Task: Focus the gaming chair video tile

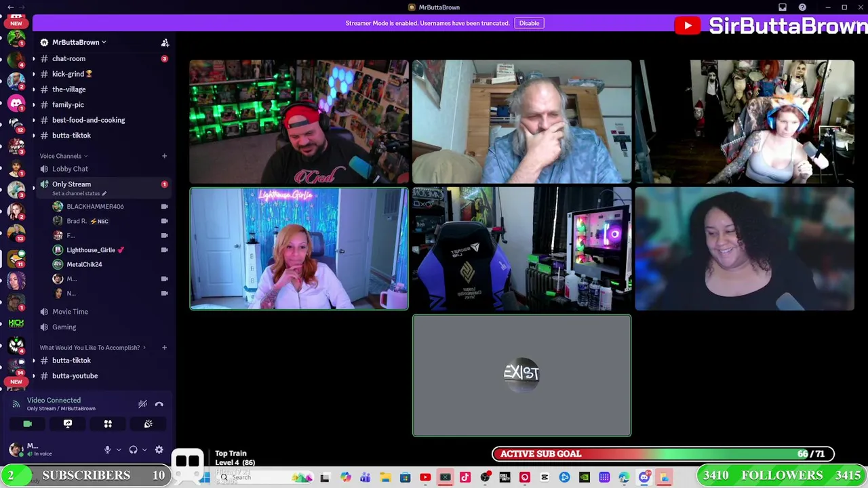Action: (521, 249)
